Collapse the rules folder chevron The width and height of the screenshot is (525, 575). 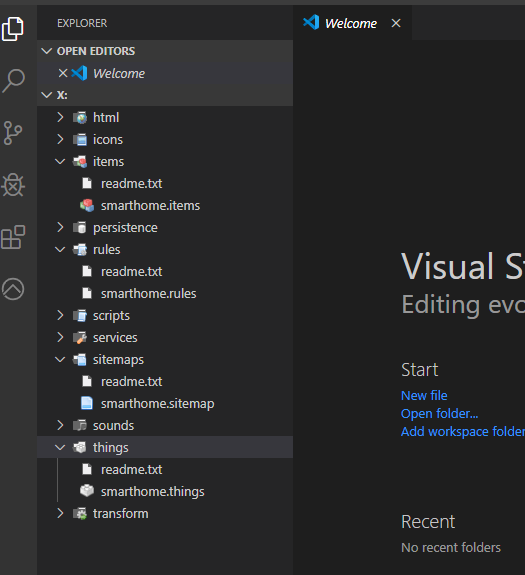pyautogui.click(x=60, y=249)
